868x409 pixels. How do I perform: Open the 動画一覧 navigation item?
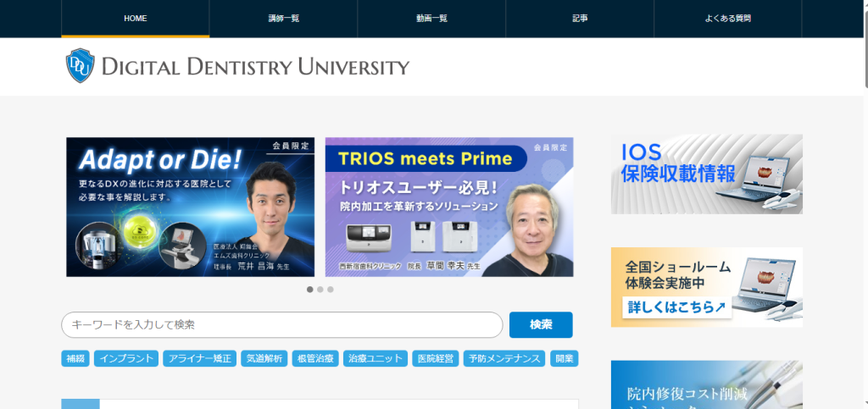click(431, 19)
